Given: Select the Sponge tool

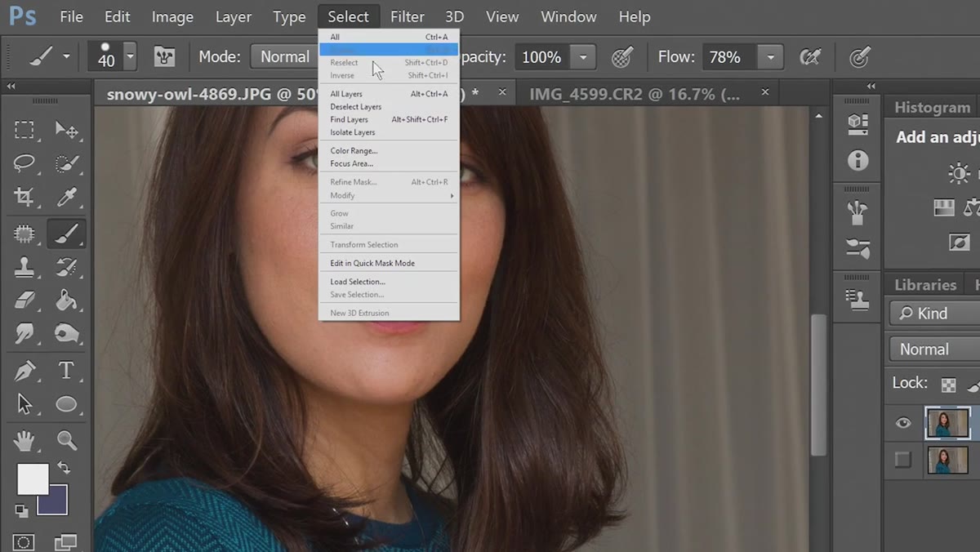Looking at the screenshot, I should [66, 334].
